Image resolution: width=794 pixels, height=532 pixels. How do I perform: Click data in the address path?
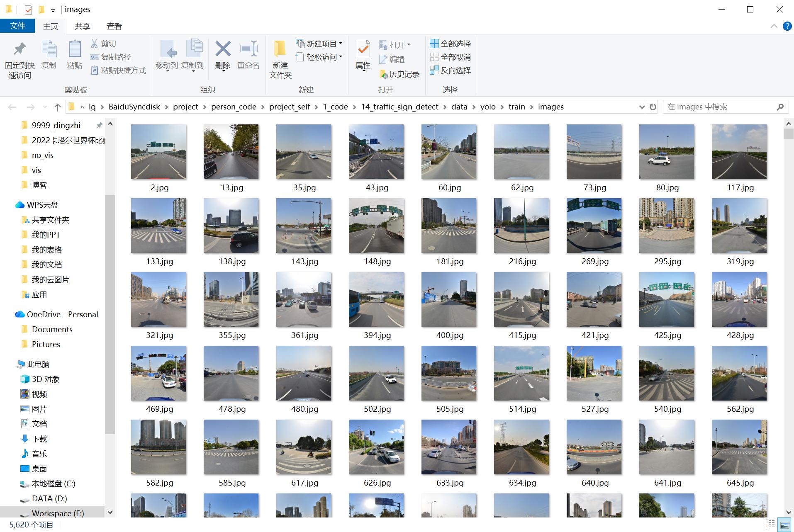click(459, 107)
